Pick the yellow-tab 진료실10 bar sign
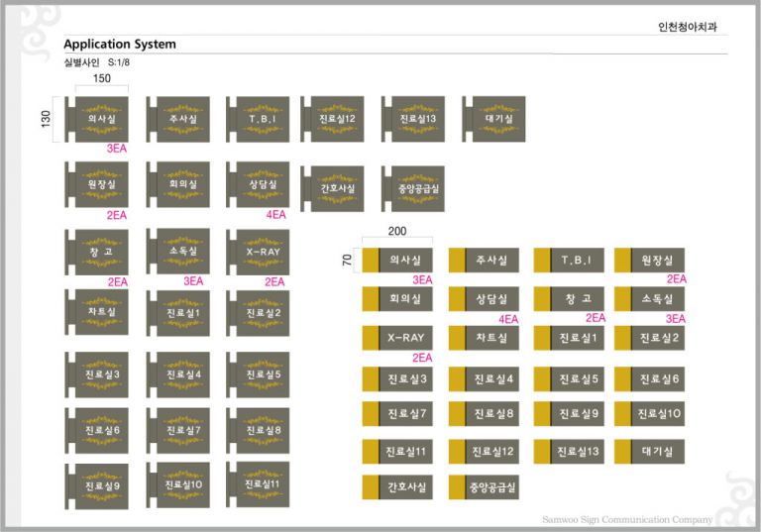Viewport: 761px width, 532px height. [x=650, y=414]
